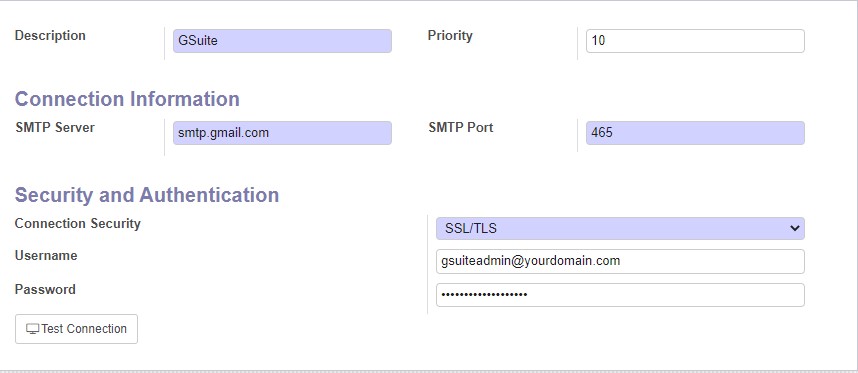Click the Priority label

click(x=450, y=36)
